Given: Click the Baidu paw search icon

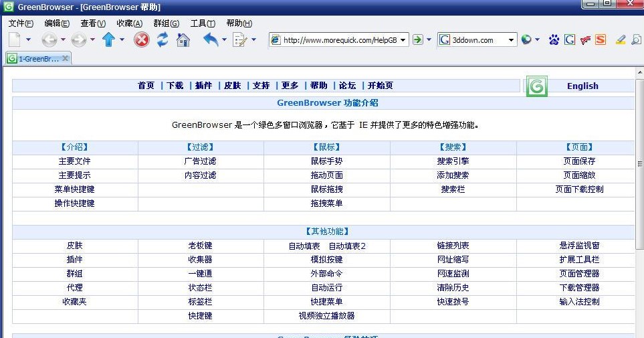Looking at the screenshot, I should [554, 40].
